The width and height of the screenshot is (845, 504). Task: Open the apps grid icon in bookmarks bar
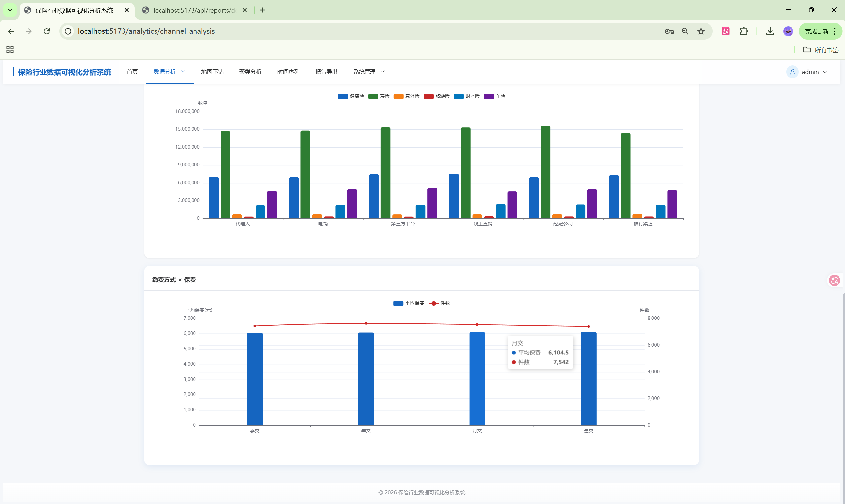point(10,50)
